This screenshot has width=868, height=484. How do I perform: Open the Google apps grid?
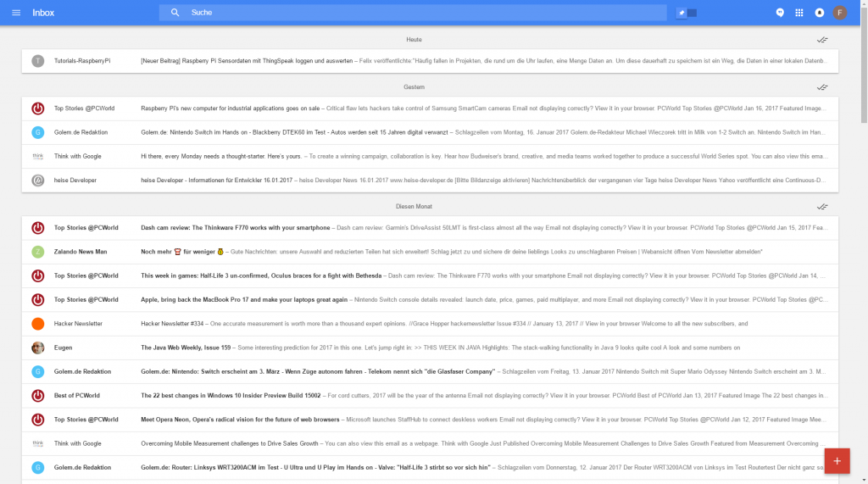pos(799,12)
